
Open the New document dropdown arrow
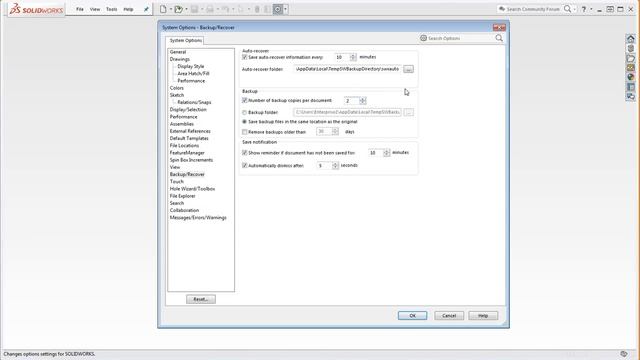click(171, 9)
